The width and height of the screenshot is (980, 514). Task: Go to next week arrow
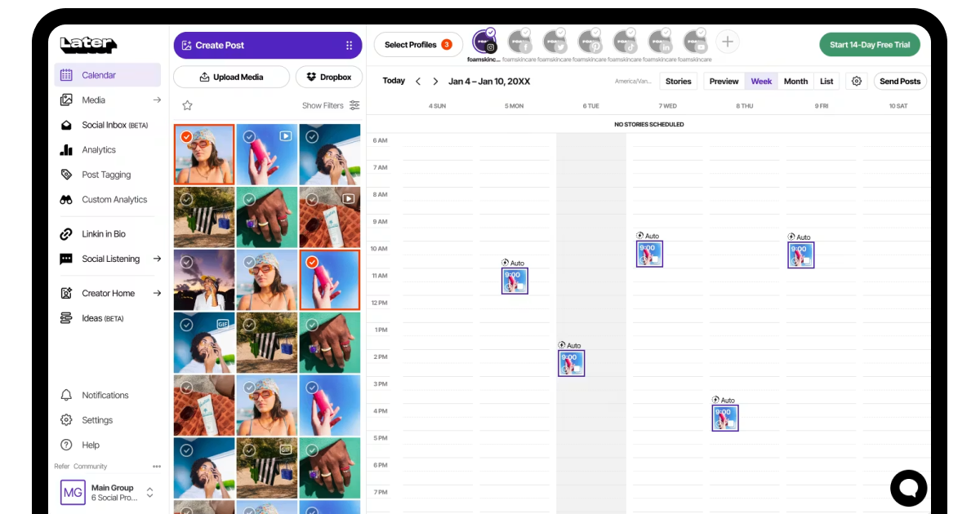coord(435,82)
